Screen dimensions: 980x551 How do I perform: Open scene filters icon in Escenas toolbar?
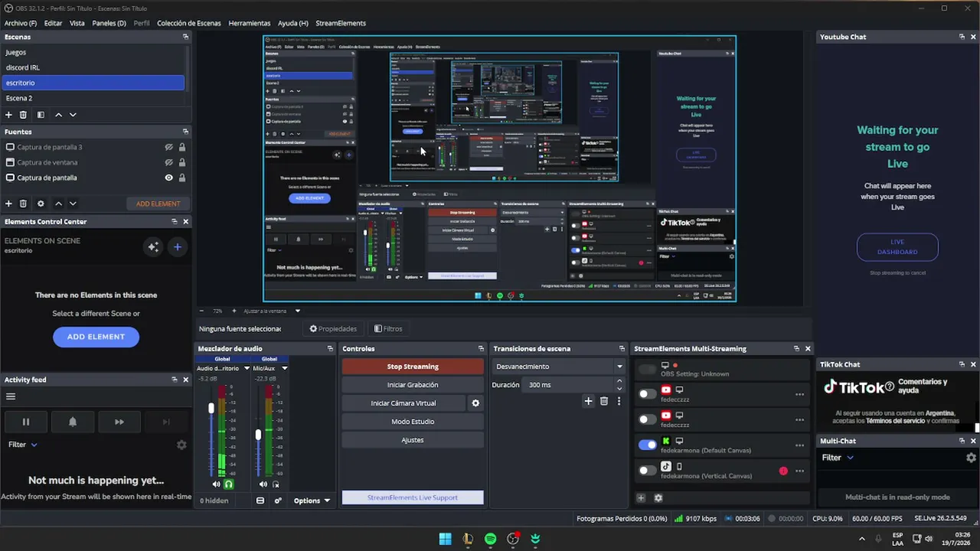(x=41, y=115)
